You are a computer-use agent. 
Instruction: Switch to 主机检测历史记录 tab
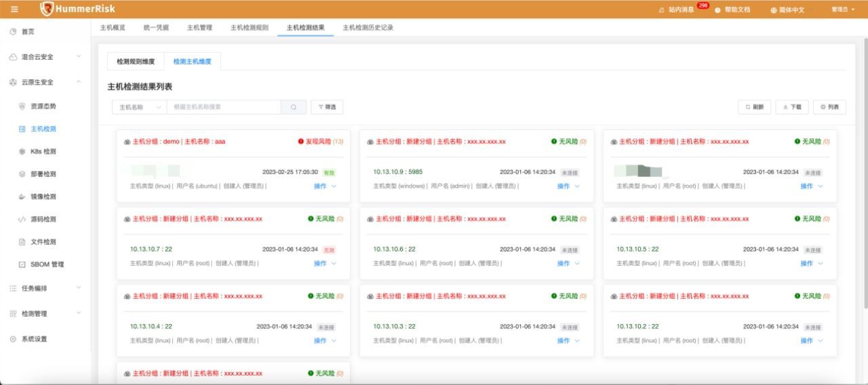(x=368, y=28)
